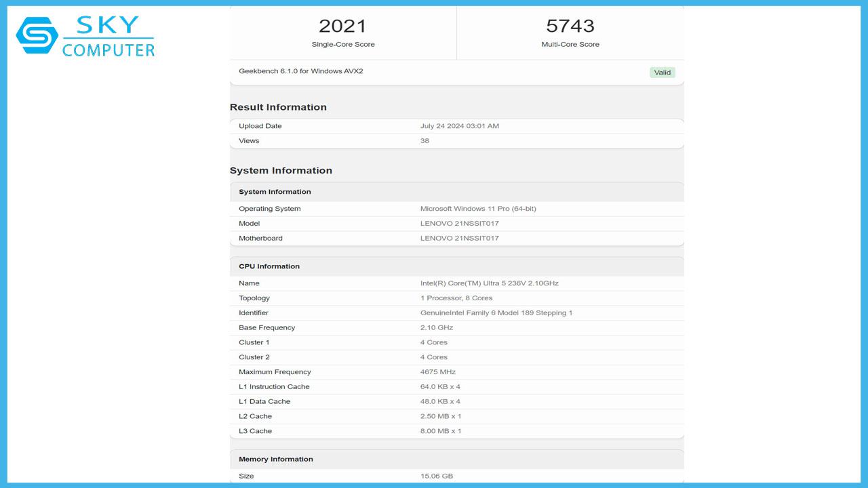Click the Result Information heading
The height and width of the screenshot is (488, 868).
pyautogui.click(x=278, y=107)
